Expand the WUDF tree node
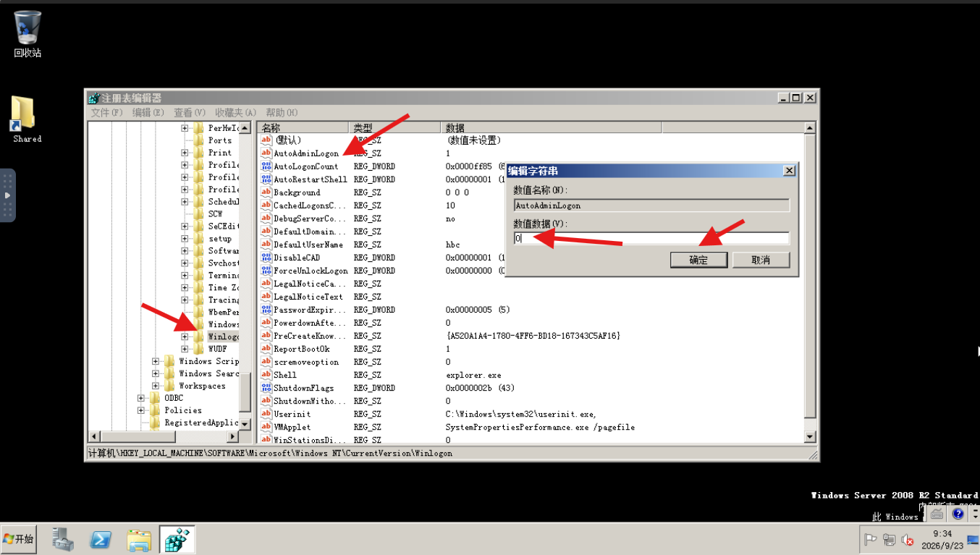Screen dimensions: 980x555 pyautogui.click(x=185, y=349)
